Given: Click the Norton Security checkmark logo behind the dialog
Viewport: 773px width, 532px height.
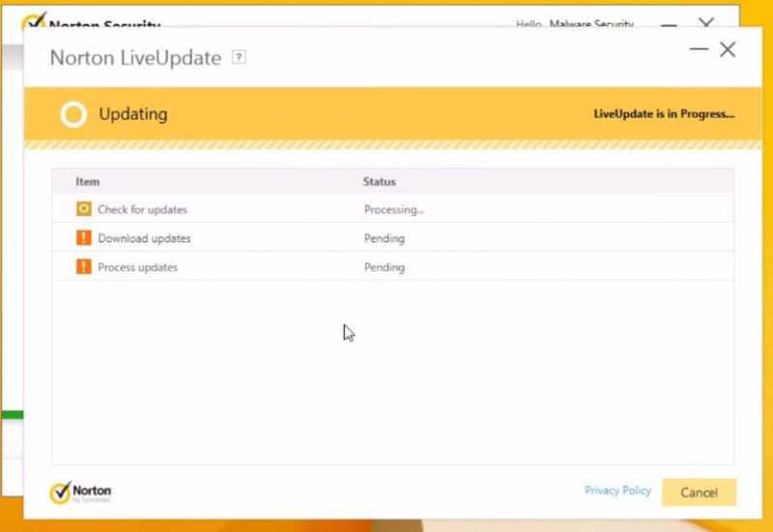Looking at the screenshot, I should pos(34,21).
